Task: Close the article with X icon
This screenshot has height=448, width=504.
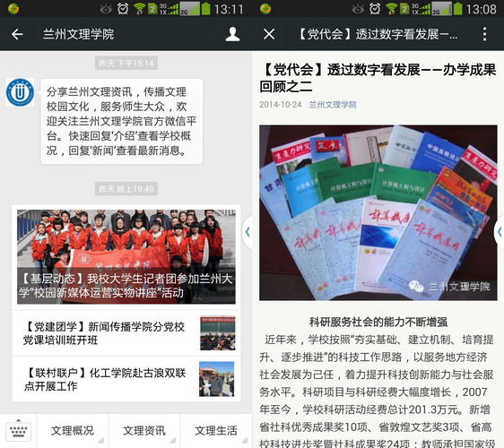Action: (269, 34)
